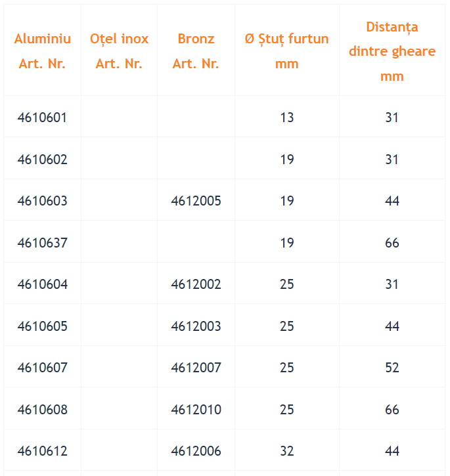Viewport: 450px width, 476px height.
Task: Select bronze article 4612006
Action: 196,451
